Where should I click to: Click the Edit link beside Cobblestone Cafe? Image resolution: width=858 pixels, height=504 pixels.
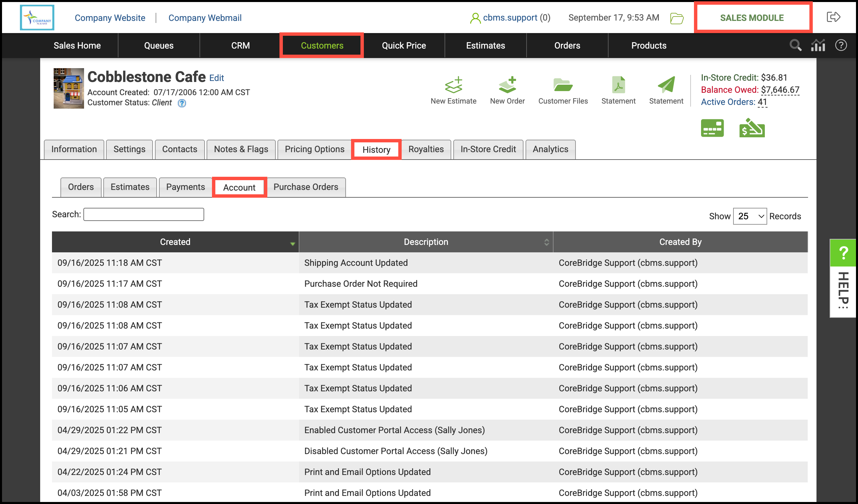pyautogui.click(x=216, y=78)
